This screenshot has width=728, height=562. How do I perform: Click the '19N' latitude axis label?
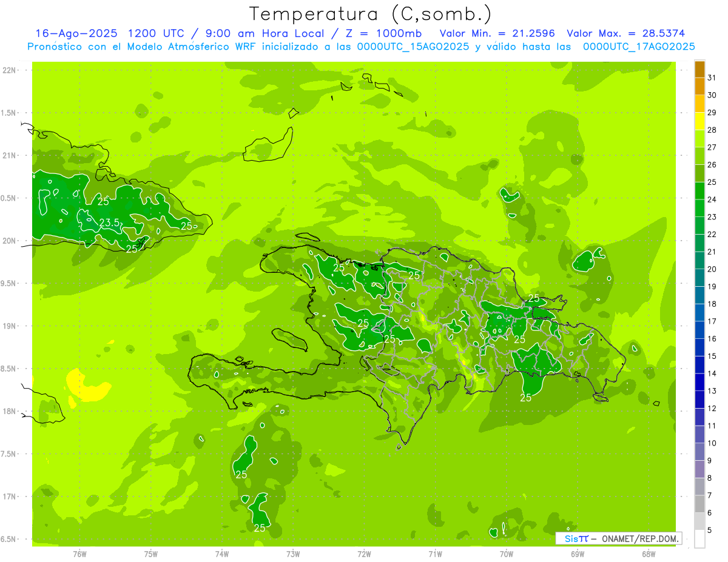[10, 326]
